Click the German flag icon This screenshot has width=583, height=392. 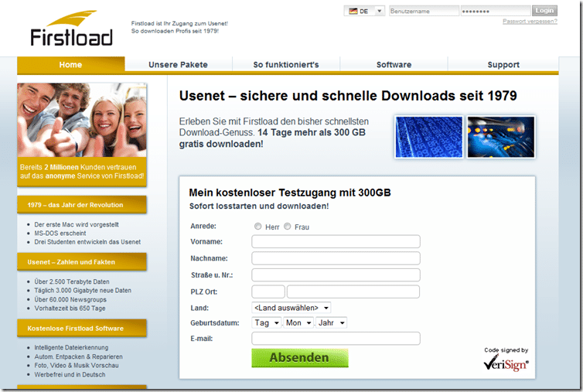pyautogui.click(x=353, y=11)
